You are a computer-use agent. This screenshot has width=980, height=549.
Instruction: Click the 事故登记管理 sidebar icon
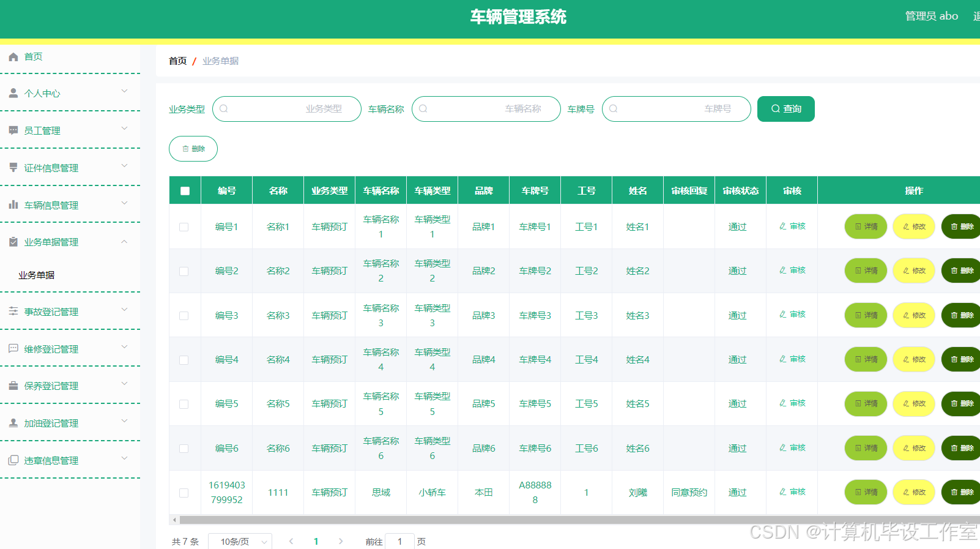click(13, 312)
